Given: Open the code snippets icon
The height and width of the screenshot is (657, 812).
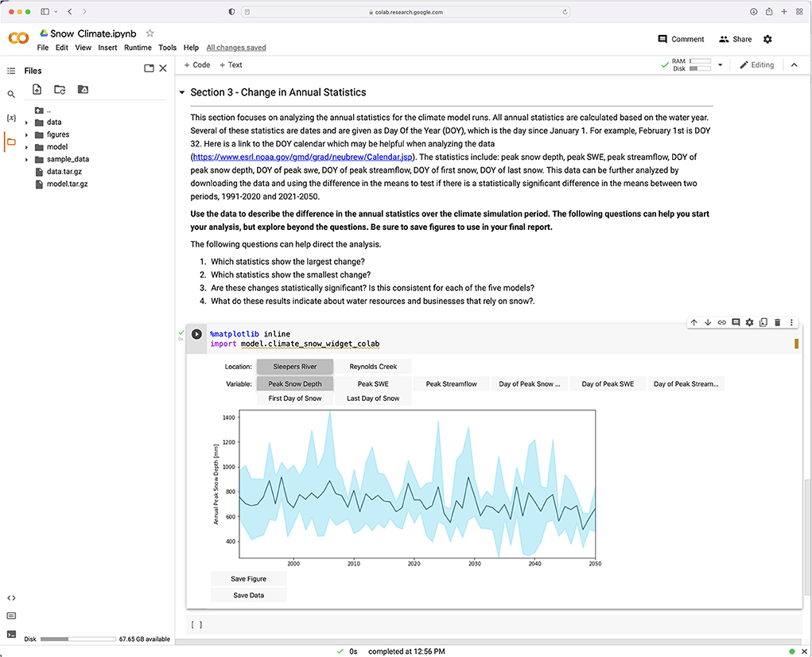Looking at the screenshot, I should point(11,598).
